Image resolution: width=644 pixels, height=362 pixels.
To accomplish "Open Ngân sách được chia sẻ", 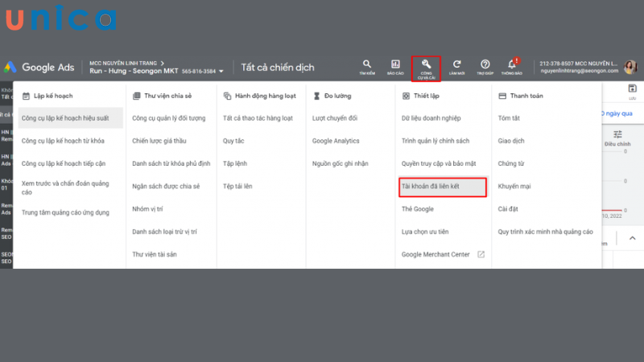I will (166, 187).
